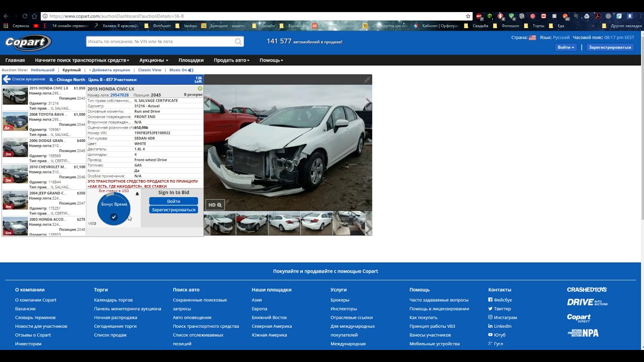The image size is (644, 362).
Task: Click the Adobe PDF extension icon
Action: click(597, 16)
